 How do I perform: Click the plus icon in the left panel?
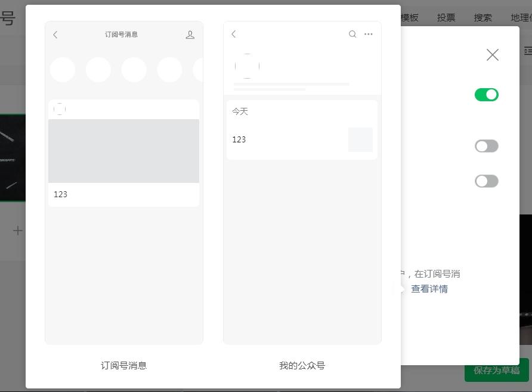coord(17,231)
